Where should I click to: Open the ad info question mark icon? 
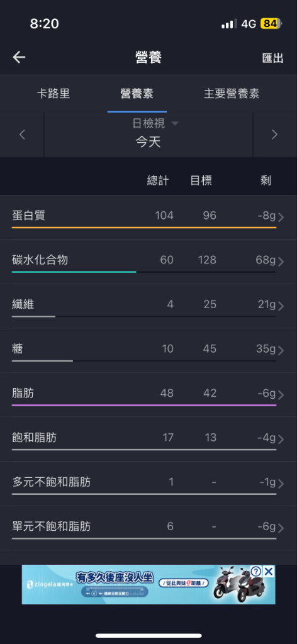[255, 571]
